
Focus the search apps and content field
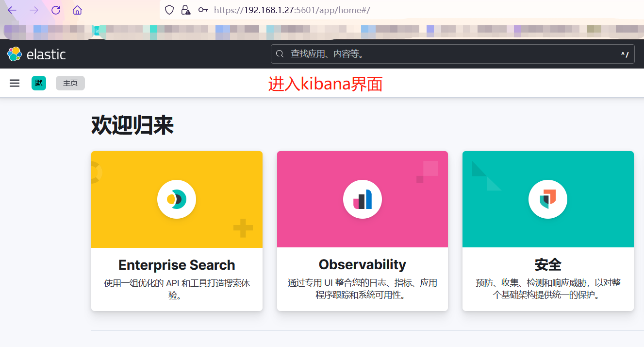point(452,54)
